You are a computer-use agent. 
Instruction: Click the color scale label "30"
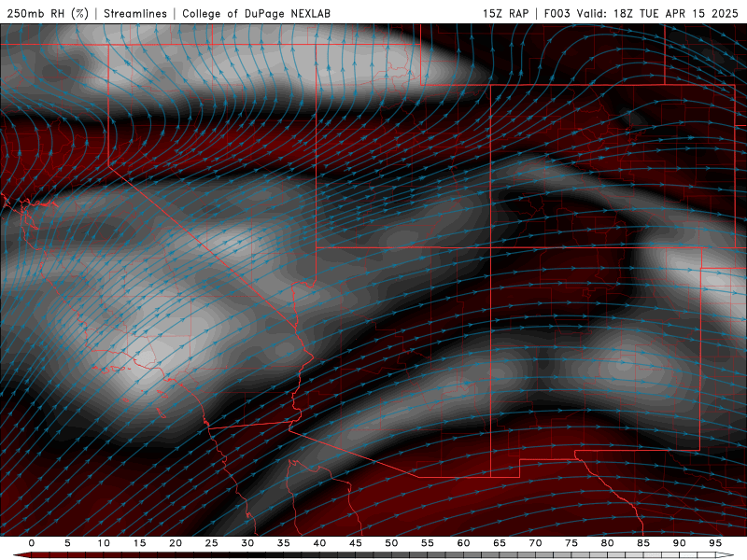pos(247,543)
